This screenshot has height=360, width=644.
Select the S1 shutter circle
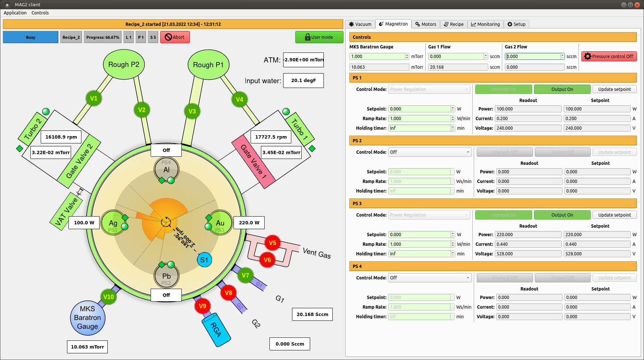(204, 260)
